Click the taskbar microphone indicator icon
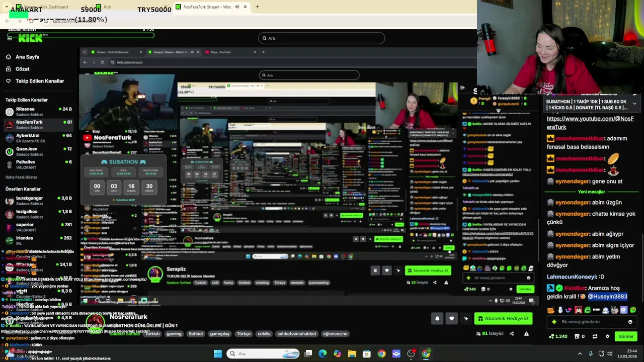This screenshot has height=362, width=644. 590,354
